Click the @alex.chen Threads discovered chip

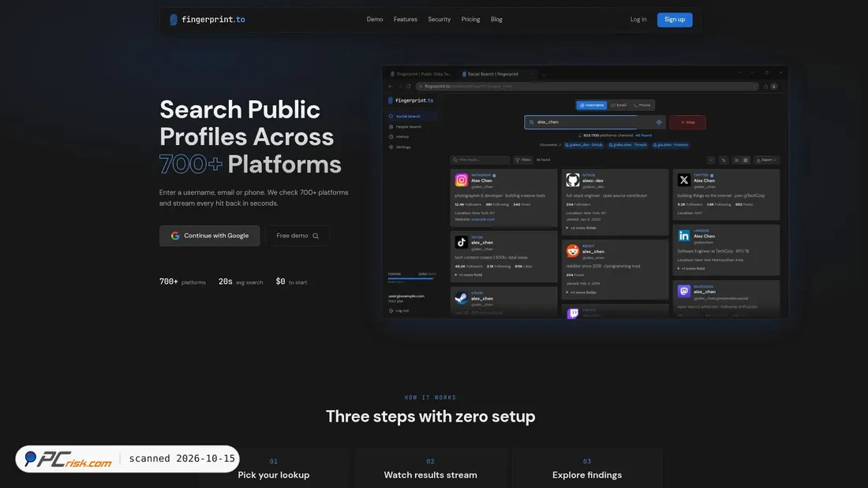coord(628,145)
